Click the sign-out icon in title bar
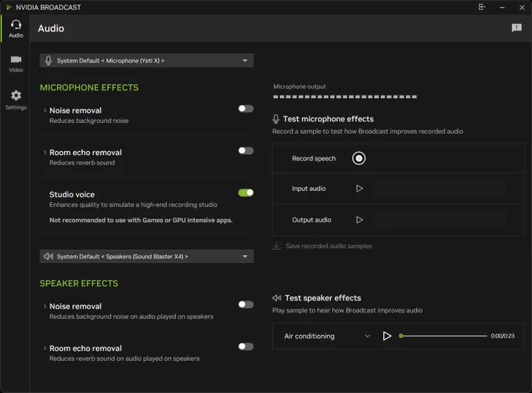532x393 pixels. (482, 7)
